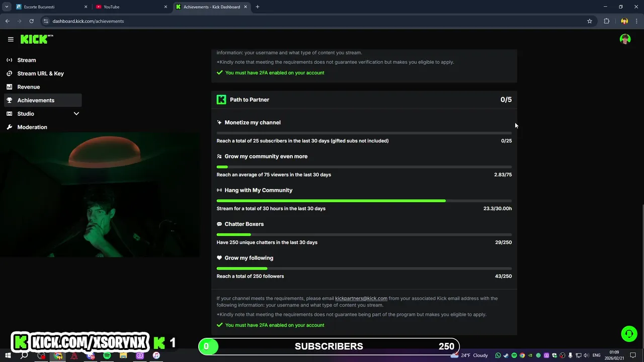Expand the Studio sidebar section chevron
Screen dimensions: 644x362
(x=76, y=114)
